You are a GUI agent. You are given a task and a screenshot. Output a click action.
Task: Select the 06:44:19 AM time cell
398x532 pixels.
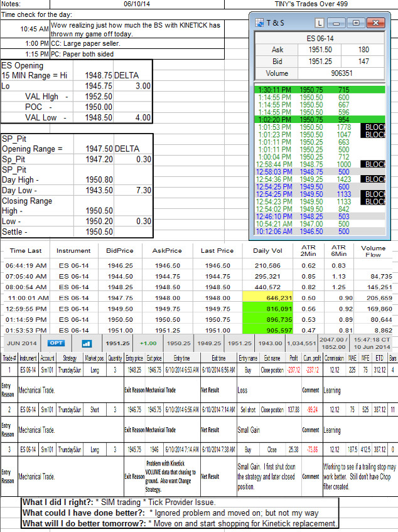coord(26,265)
